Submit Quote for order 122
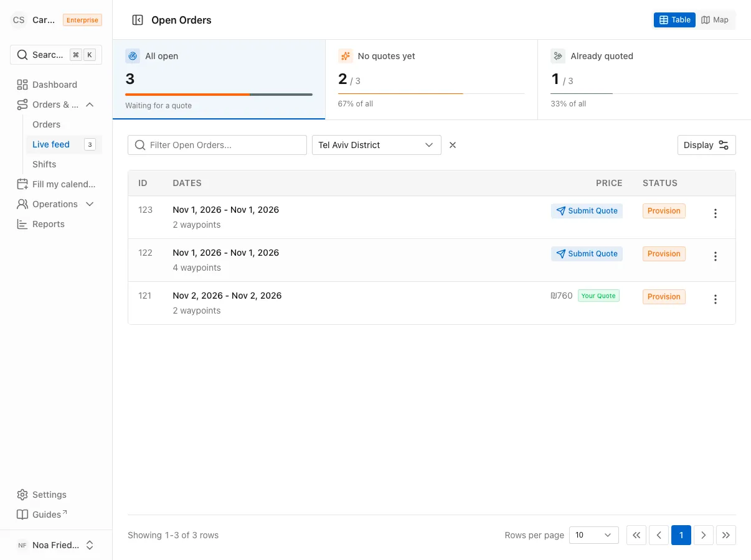The height and width of the screenshot is (560, 751). 587,254
